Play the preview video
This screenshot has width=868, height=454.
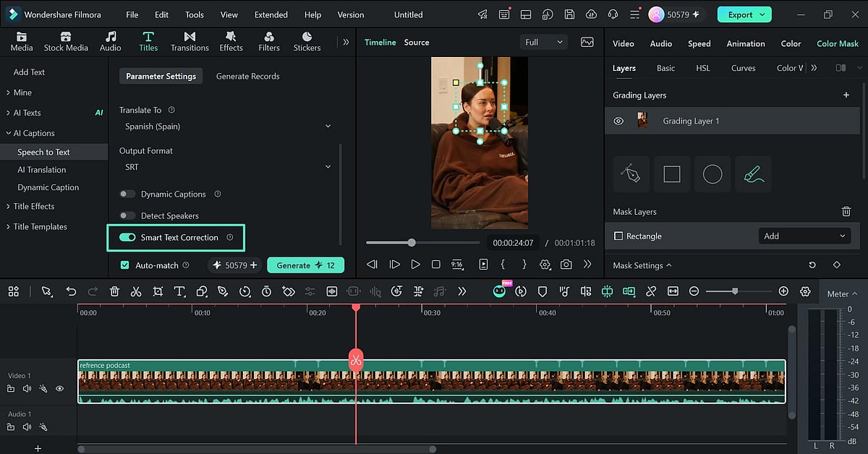pyautogui.click(x=415, y=265)
